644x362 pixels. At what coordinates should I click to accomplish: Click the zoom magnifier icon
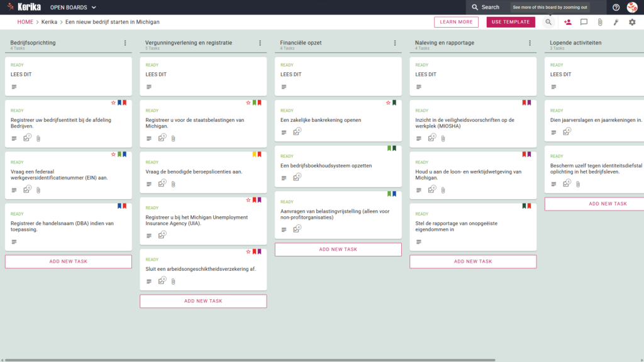coord(548,22)
